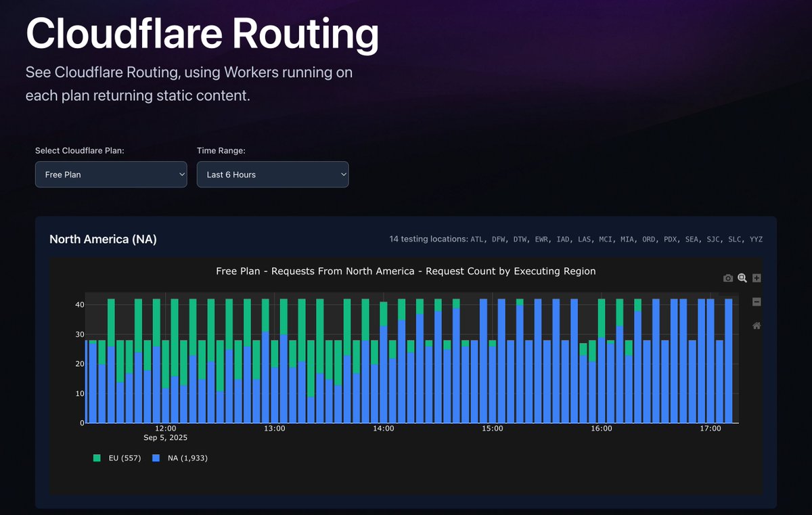This screenshot has height=515, width=812.
Task: Click the YYZ testing location code
Action: [x=756, y=239]
